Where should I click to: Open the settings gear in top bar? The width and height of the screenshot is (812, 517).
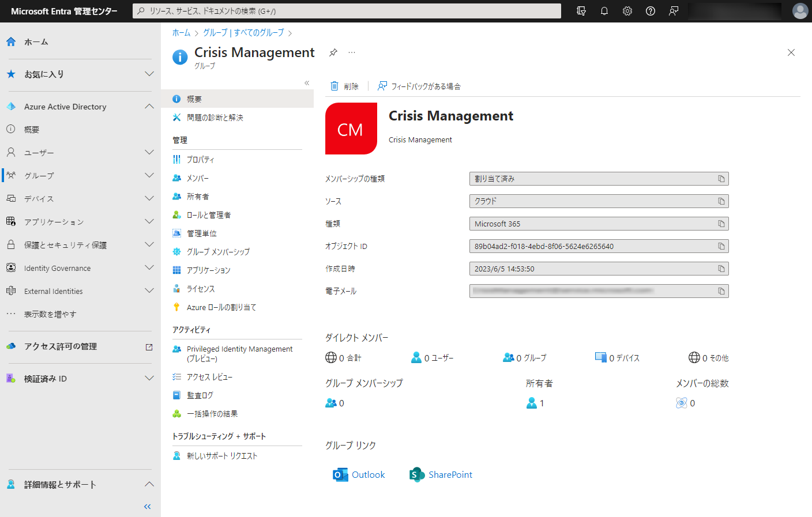pyautogui.click(x=627, y=11)
